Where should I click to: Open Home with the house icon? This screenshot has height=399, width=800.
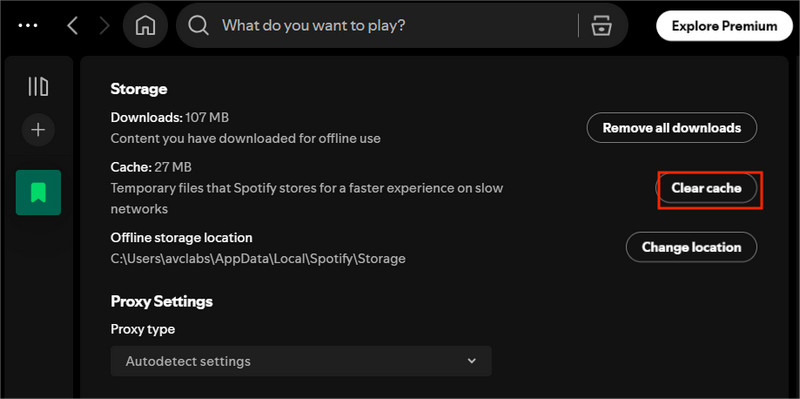[x=145, y=26]
